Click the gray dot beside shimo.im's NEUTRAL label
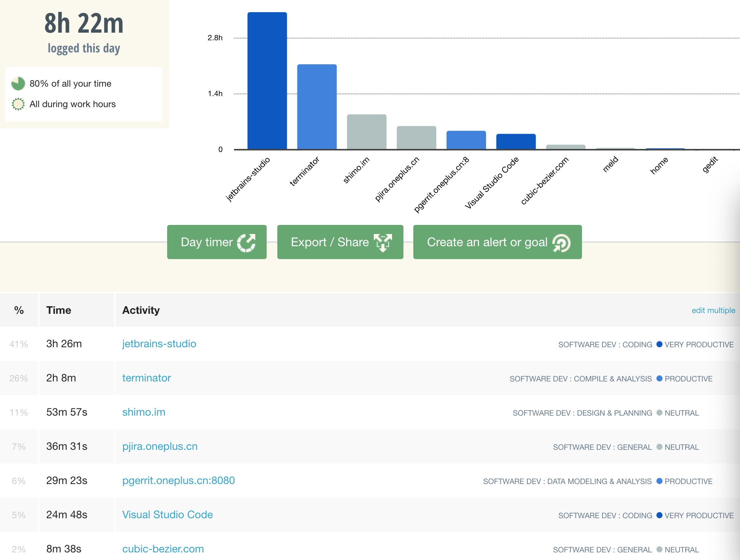This screenshot has width=740, height=560. (x=659, y=413)
